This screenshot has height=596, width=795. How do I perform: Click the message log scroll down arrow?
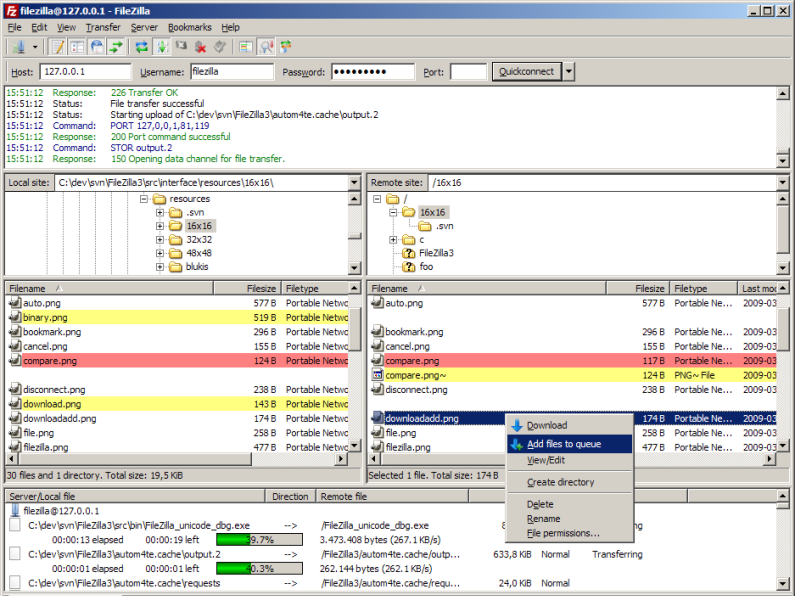[x=783, y=161]
